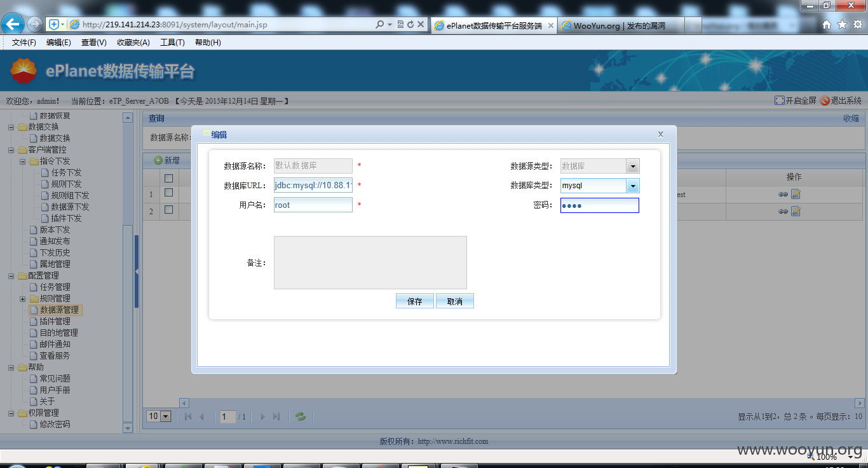
Task: Close the 编辑 dialog with X
Action: click(661, 134)
